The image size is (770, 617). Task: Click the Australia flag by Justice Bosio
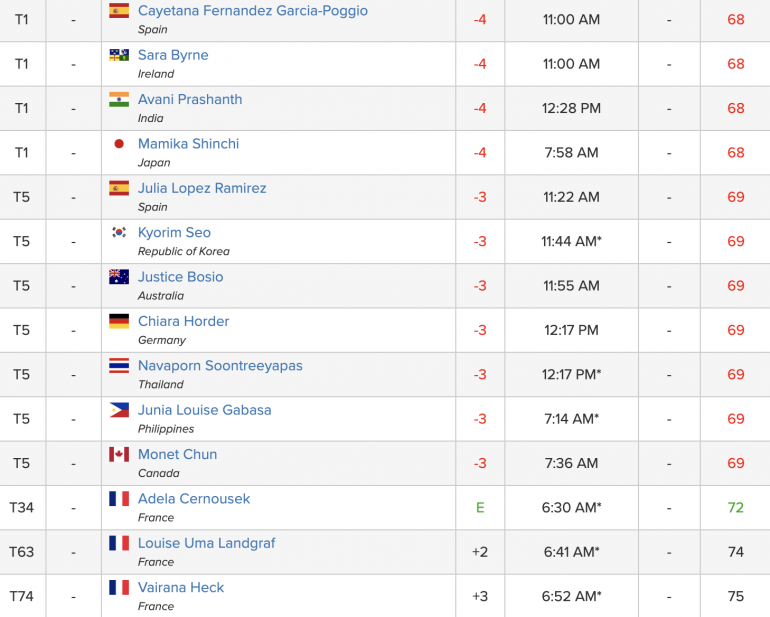coord(119,277)
